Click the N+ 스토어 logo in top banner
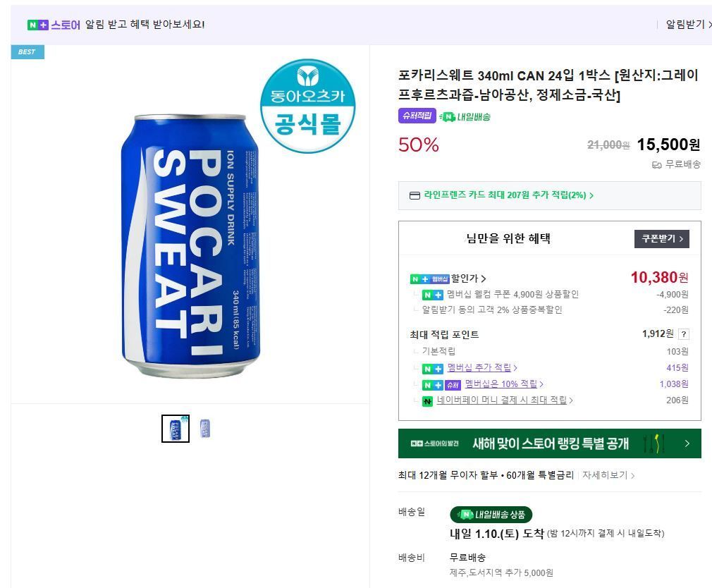Viewport: 712px width, 588px height. 54,25
